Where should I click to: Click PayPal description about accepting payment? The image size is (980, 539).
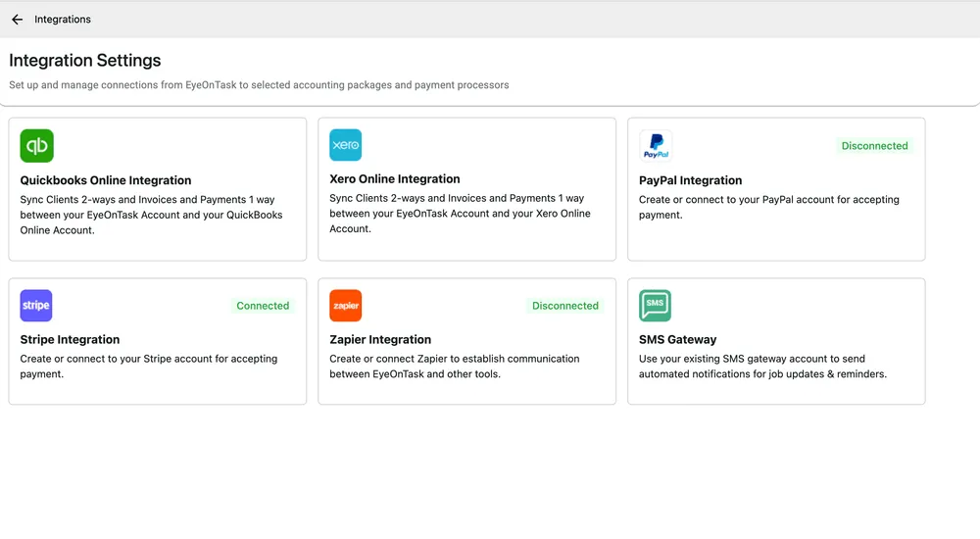(x=768, y=207)
